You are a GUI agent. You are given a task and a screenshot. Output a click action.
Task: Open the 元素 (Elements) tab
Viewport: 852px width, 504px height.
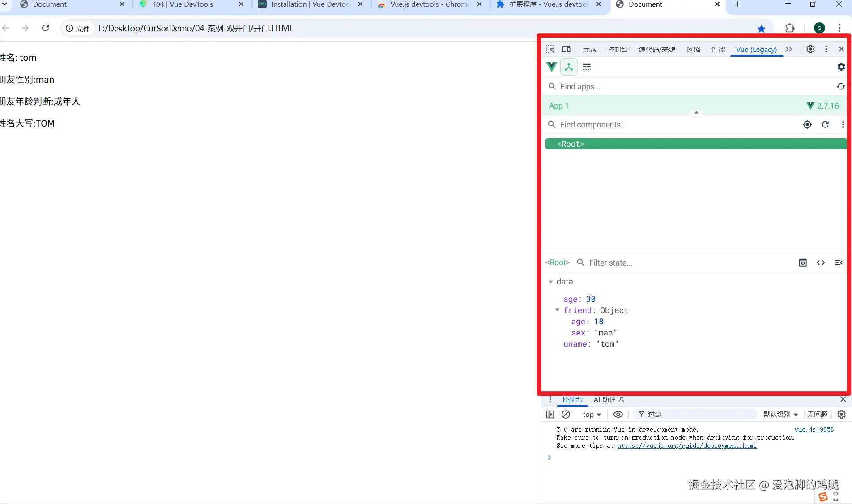click(x=589, y=49)
